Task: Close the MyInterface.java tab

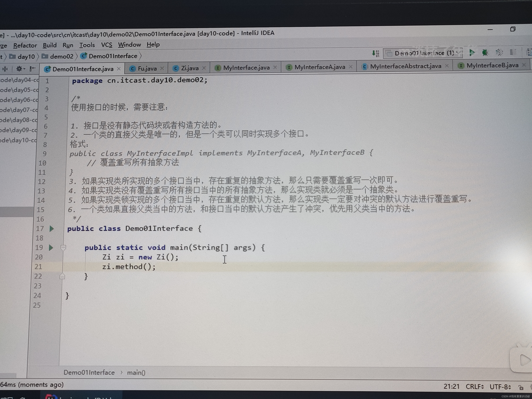Action: (275, 67)
